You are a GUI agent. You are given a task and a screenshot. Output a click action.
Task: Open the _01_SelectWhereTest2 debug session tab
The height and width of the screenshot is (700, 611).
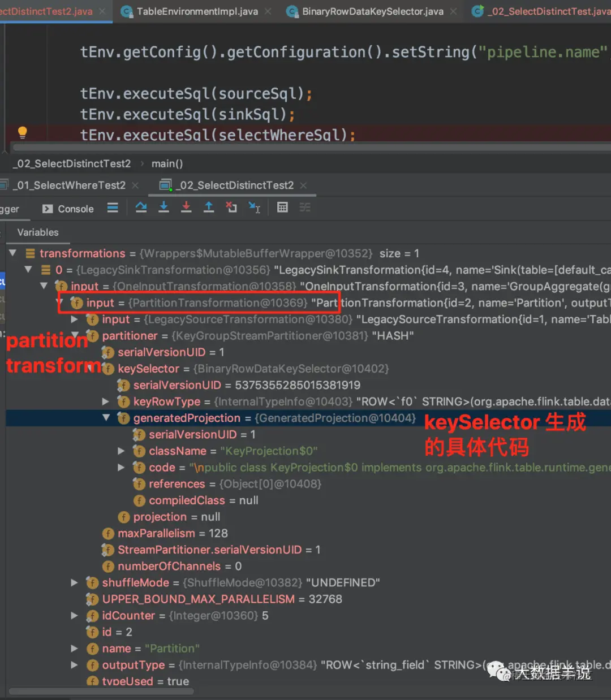71,185
